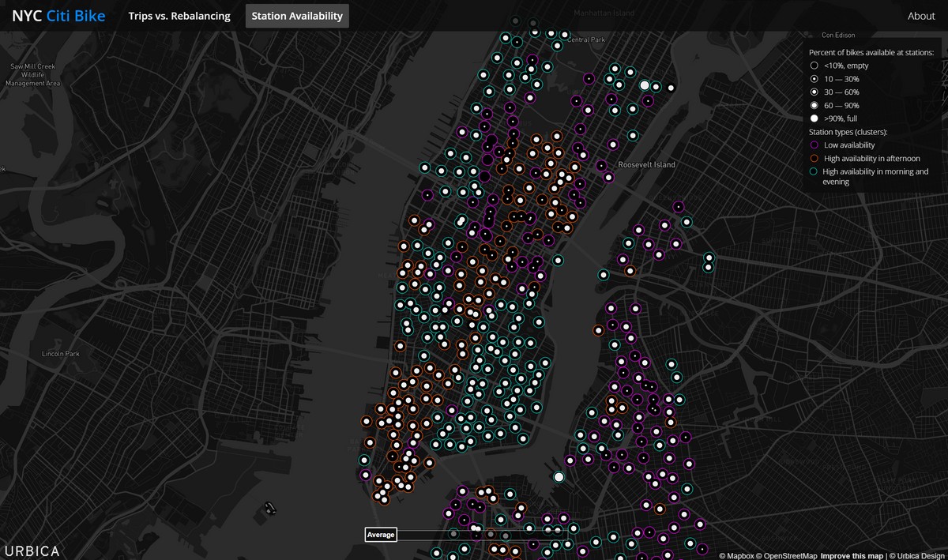Click the NYC Citi Bike title
Screen dimensions: 948x560
58,16
